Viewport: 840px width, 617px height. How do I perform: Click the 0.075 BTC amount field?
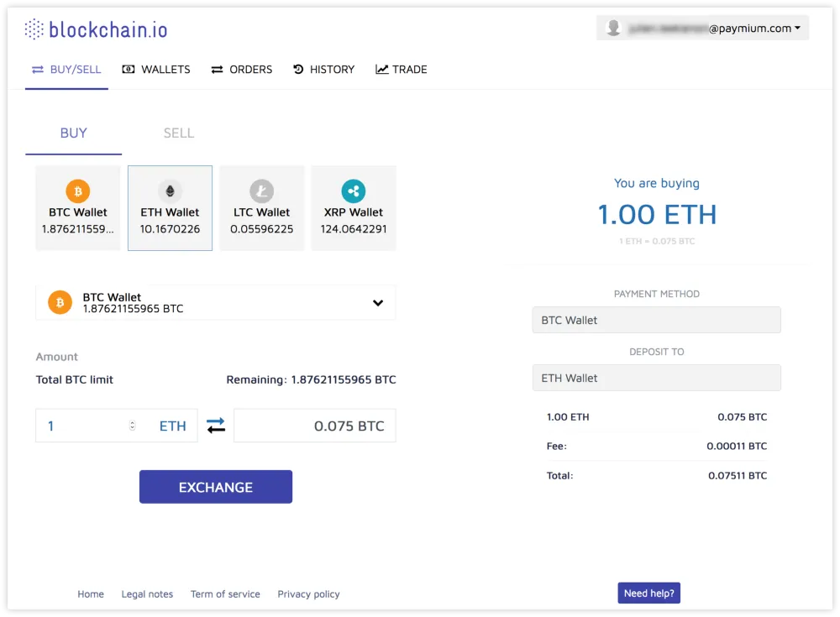[315, 426]
